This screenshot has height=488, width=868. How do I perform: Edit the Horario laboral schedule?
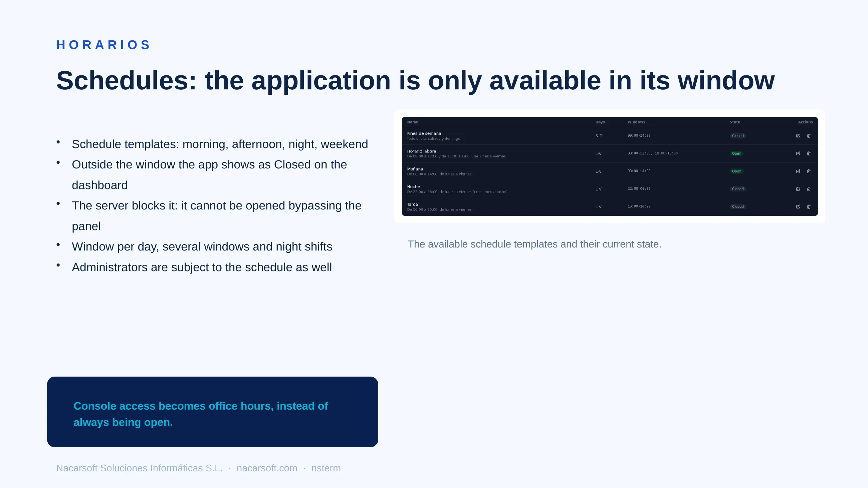pos(798,153)
